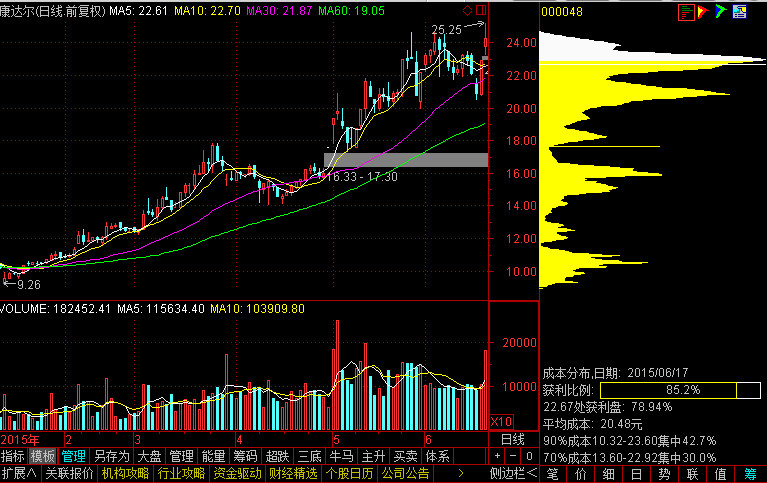
Task: Expand the 扩展 panel at bottom left
Action: click(x=19, y=473)
